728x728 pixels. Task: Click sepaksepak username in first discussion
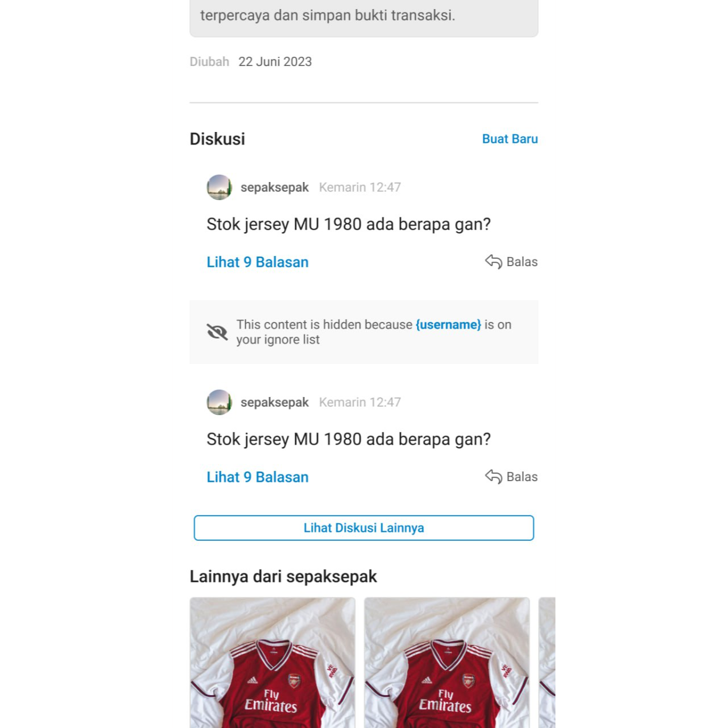tap(275, 188)
